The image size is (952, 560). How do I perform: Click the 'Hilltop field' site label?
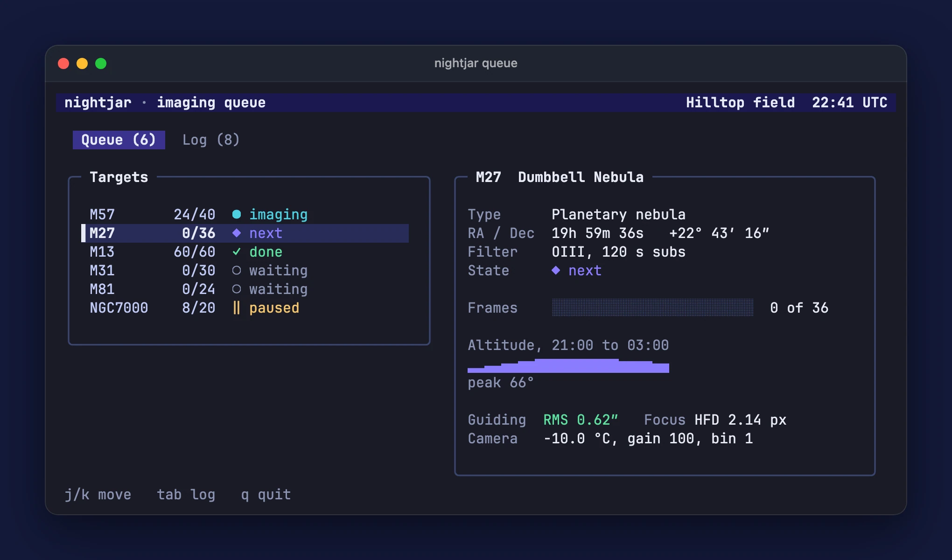tap(741, 102)
